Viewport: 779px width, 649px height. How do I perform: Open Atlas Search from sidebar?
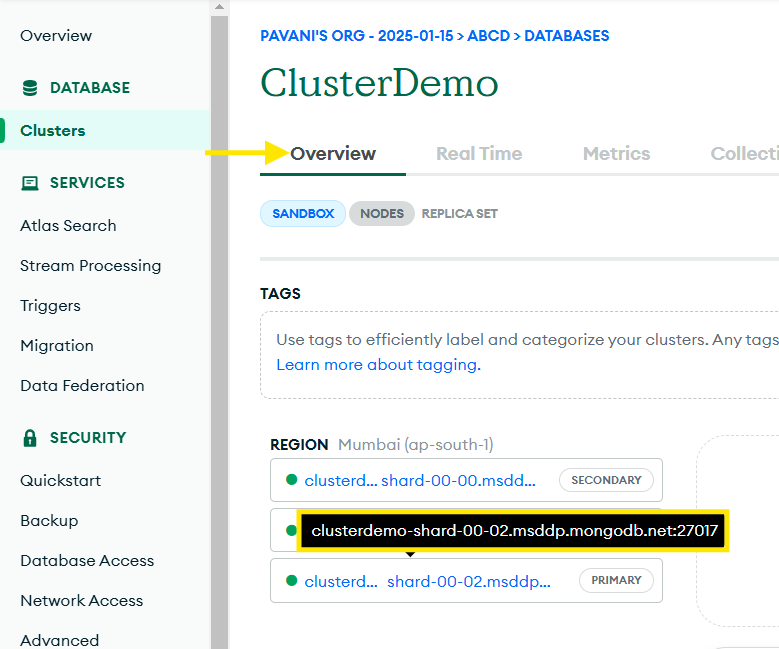click(x=68, y=226)
